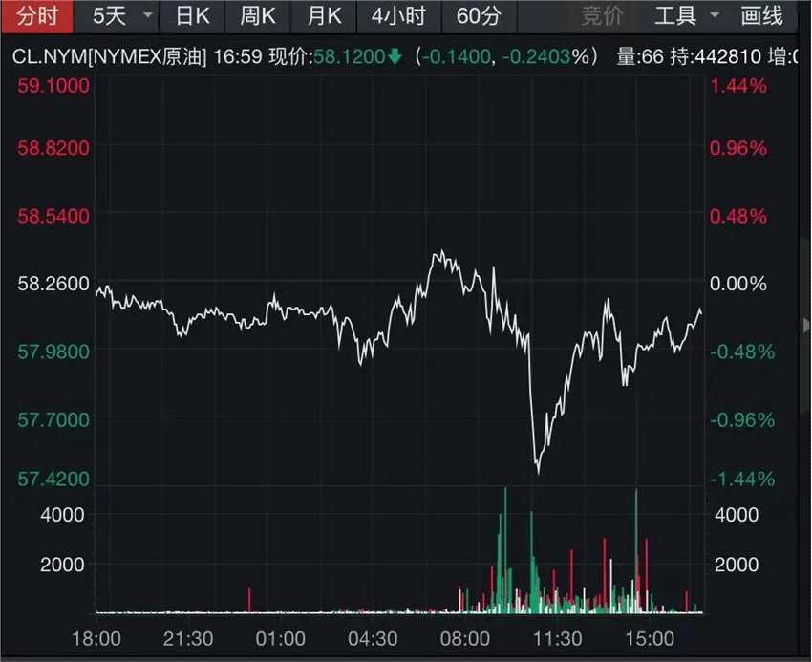Viewport: 812px width, 662px height.
Task: Click the 58.5400 price axis label
Action: pyautogui.click(x=53, y=216)
